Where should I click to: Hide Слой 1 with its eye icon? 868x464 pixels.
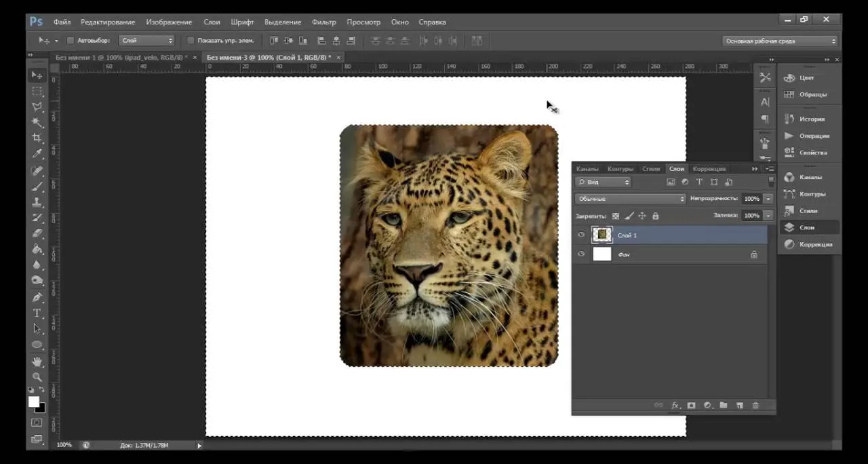click(x=581, y=235)
